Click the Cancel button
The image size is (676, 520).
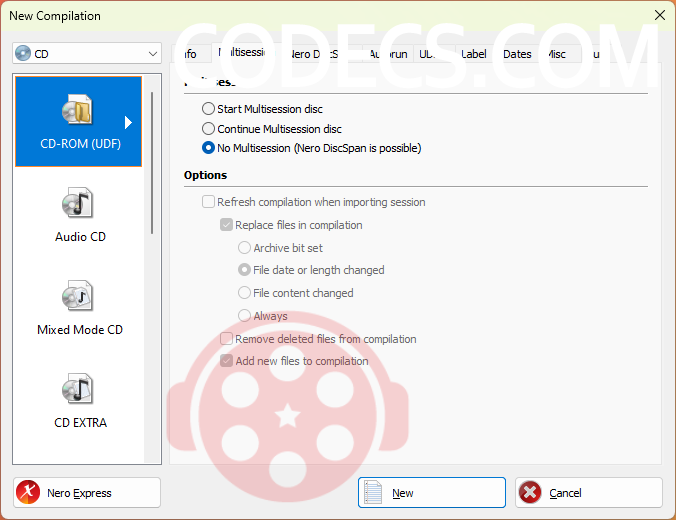coord(588,492)
